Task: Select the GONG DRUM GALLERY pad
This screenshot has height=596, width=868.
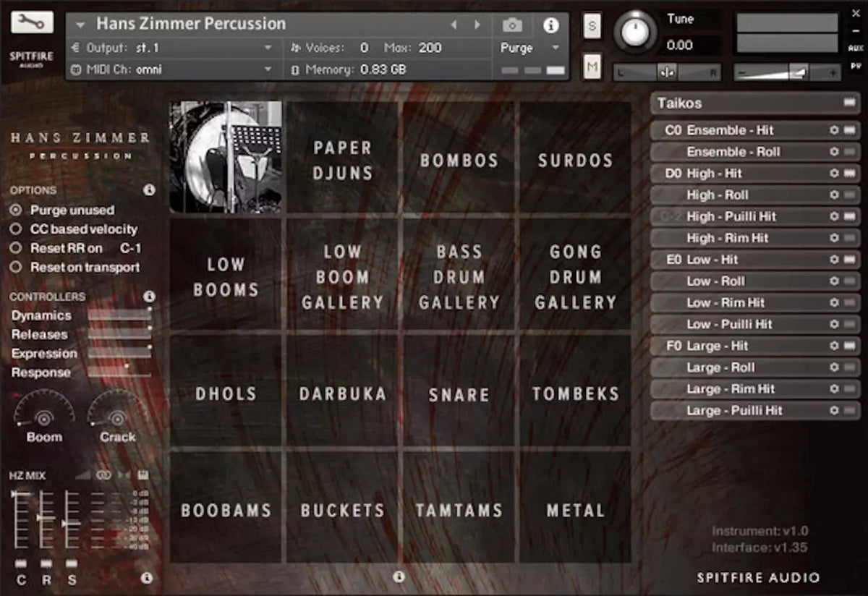Action: [x=575, y=278]
